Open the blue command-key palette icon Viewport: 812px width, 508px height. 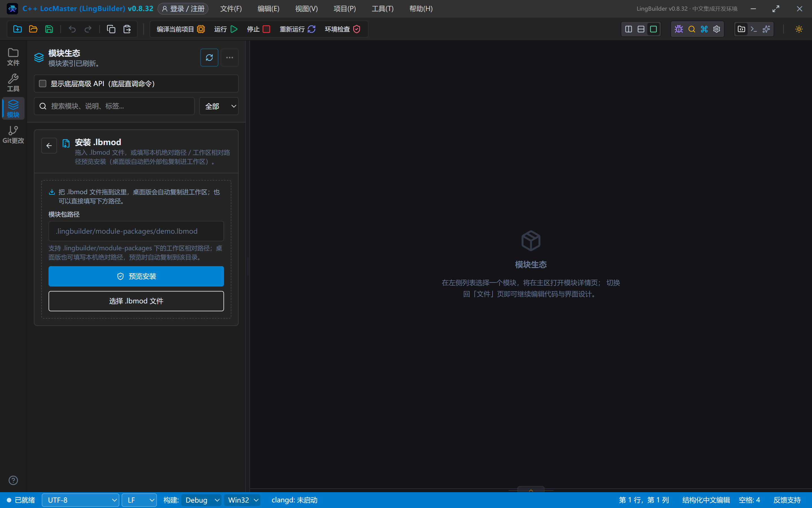tap(704, 29)
